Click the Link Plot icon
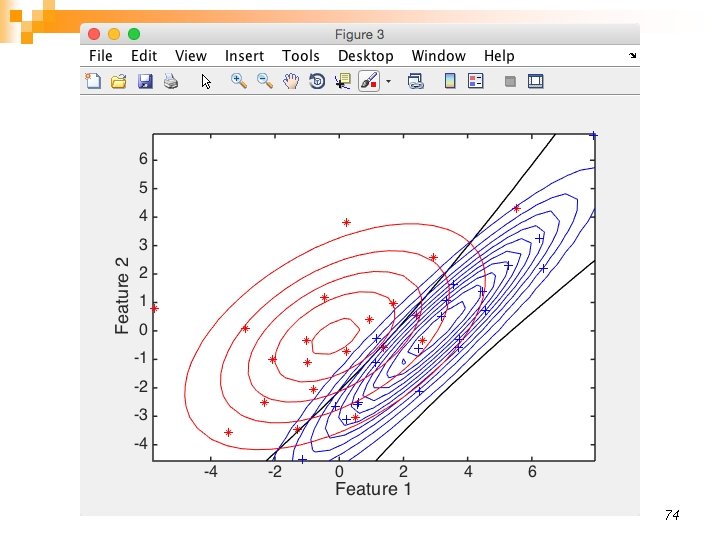 pos(416,81)
